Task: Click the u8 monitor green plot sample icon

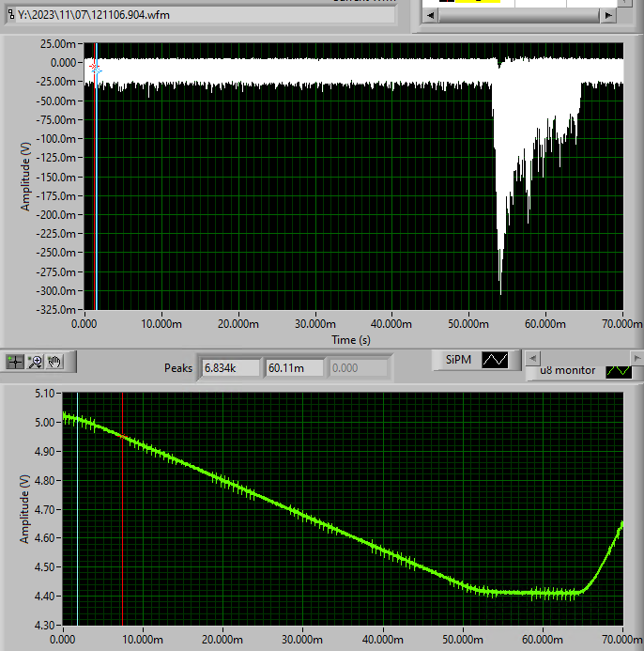Action: coord(619,371)
